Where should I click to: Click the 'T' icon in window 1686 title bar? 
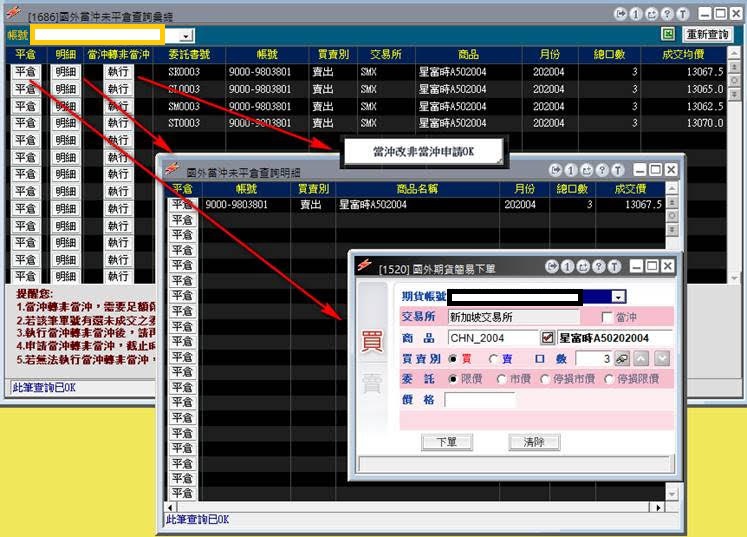click(x=683, y=14)
